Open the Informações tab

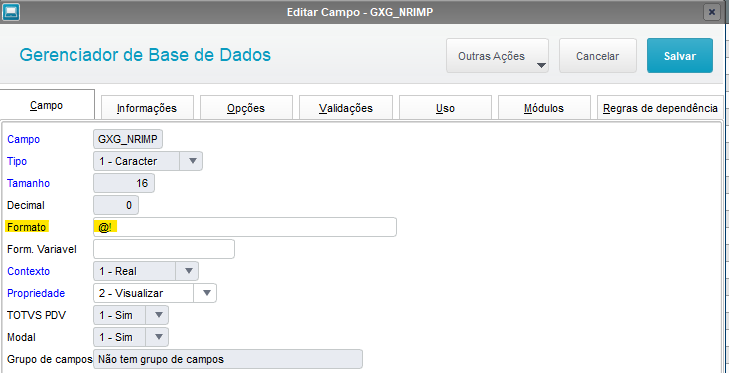coord(147,108)
